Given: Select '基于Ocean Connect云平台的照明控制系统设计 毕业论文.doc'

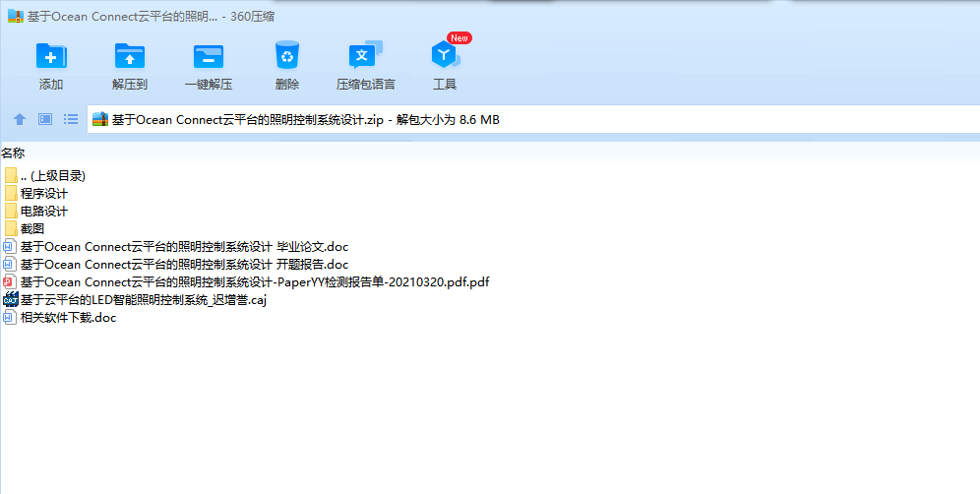Looking at the screenshot, I should (184, 246).
